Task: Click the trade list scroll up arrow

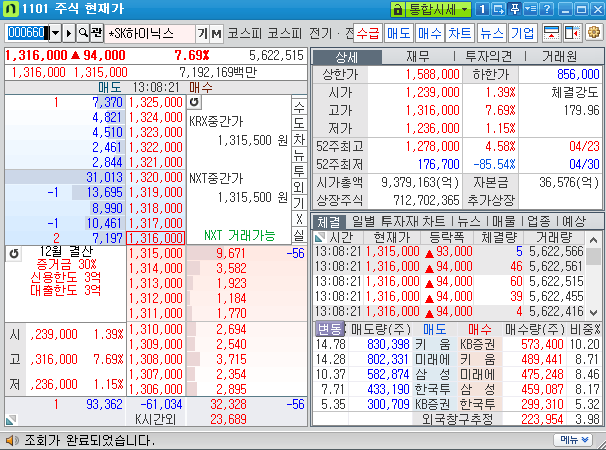Action: pyautogui.click(x=594, y=240)
